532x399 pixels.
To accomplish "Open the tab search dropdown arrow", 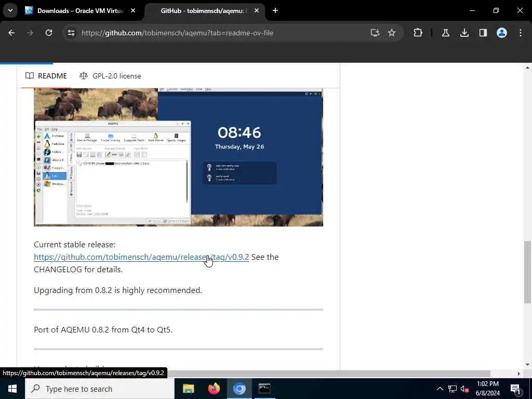I will [x=10, y=10].
